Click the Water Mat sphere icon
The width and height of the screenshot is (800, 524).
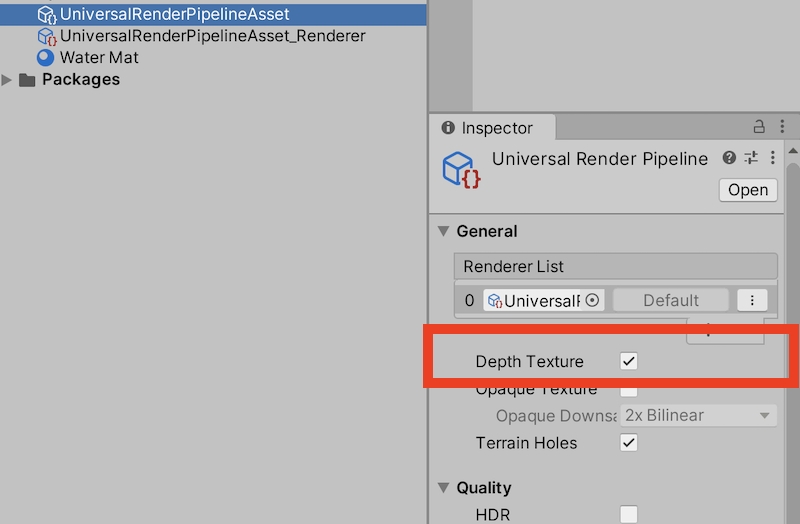[x=45, y=58]
